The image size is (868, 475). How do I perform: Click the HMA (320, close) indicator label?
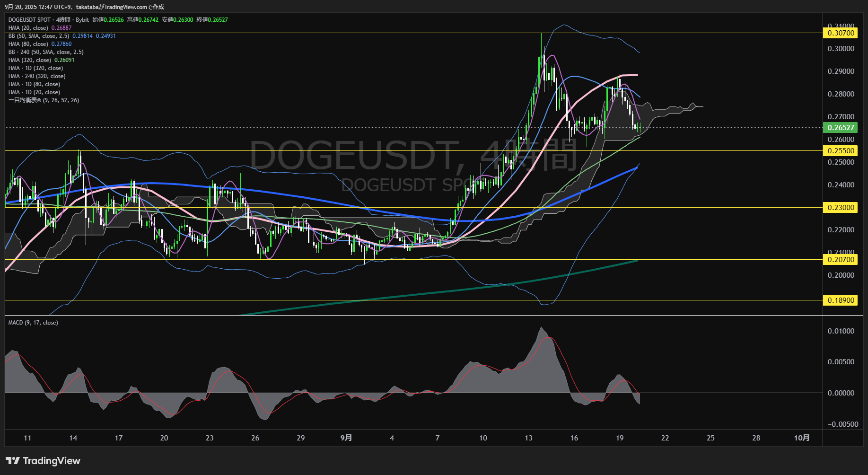pyautogui.click(x=30, y=60)
